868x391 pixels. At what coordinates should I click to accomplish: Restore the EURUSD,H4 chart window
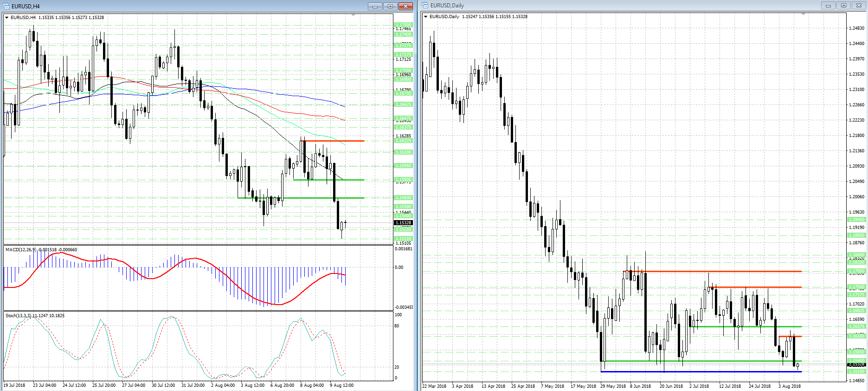(390, 6)
